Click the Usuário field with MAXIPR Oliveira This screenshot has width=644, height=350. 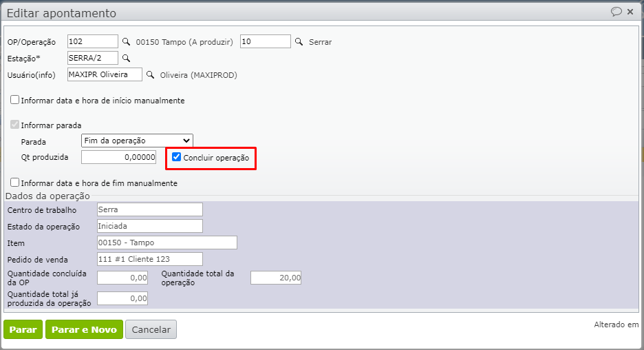[105, 74]
